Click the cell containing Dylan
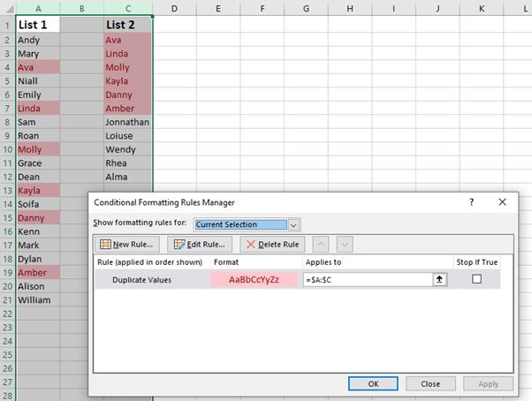 pyautogui.click(x=38, y=259)
